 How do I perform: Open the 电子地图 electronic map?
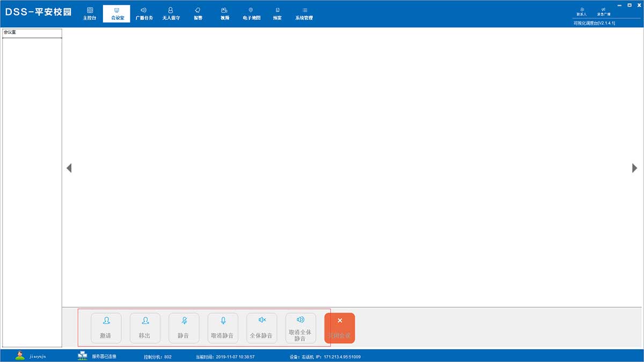(251, 13)
